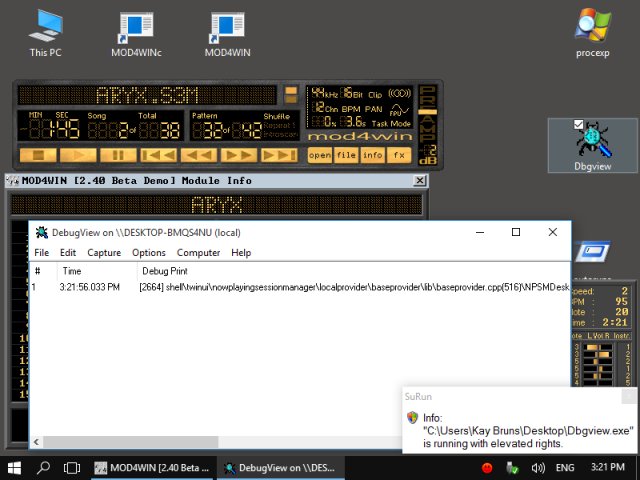Screen dimensions: 640x480
Task: Click the PAN indicator in MOD4WIN
Action: [373, 109]
